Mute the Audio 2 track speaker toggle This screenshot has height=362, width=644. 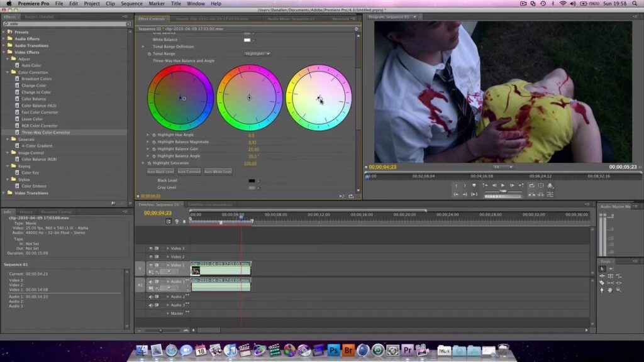click(x=151, y=296)
